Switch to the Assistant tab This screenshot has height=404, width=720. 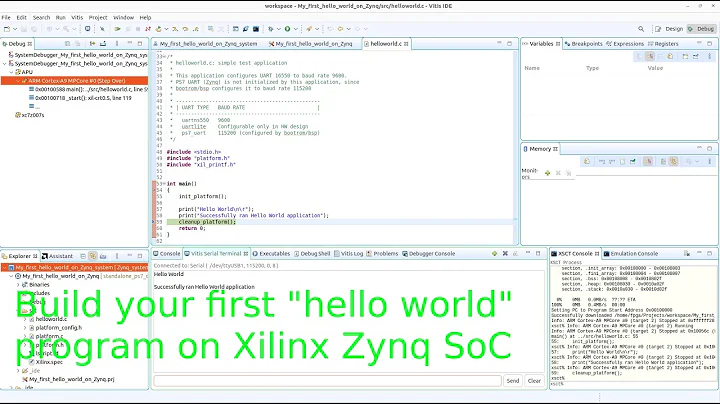coord(57,256)
